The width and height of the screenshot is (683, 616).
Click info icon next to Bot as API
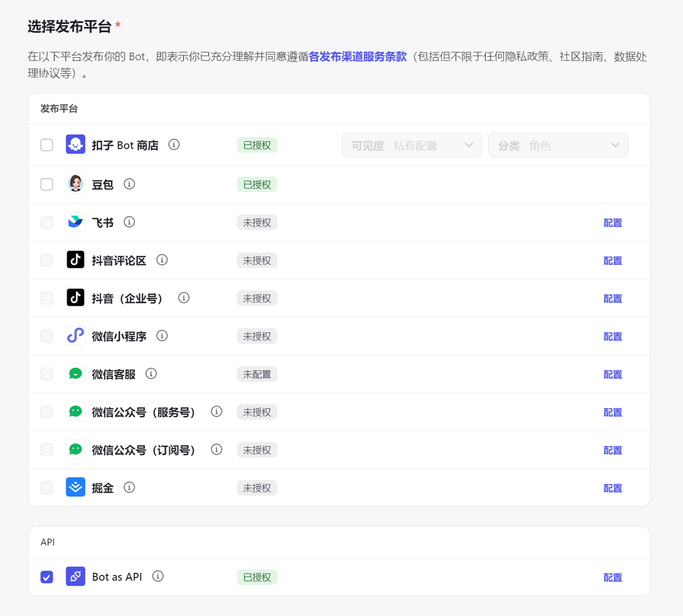[x=157, y=576]
